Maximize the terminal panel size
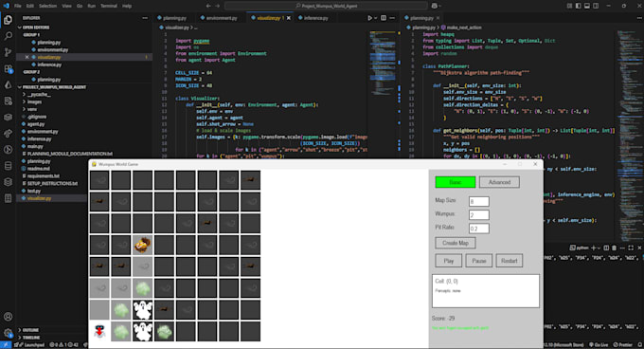Screen dimensions: 644x349 click(631, 248)
